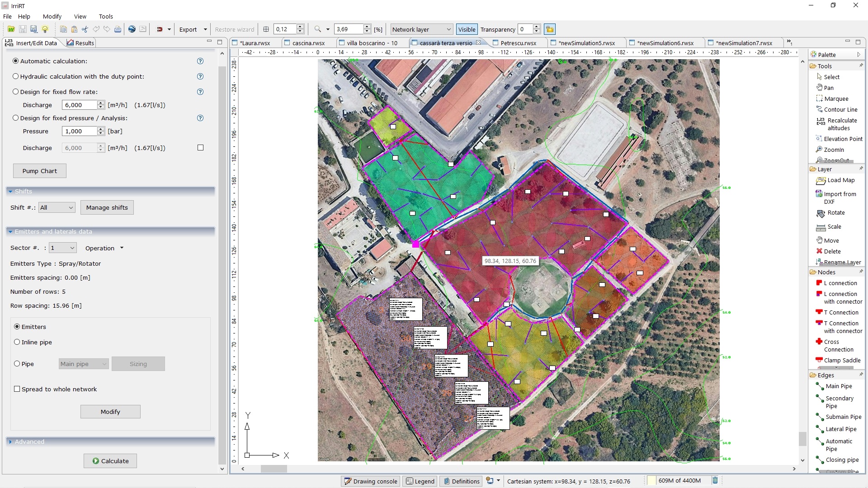The width and height of the screenshot is (868, 488).
Task: Click the print icon in toolbar
Action: coord(118,29)
